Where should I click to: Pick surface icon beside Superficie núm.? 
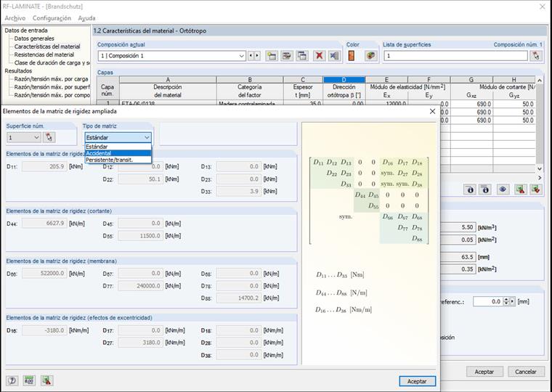tap(49, 137)
